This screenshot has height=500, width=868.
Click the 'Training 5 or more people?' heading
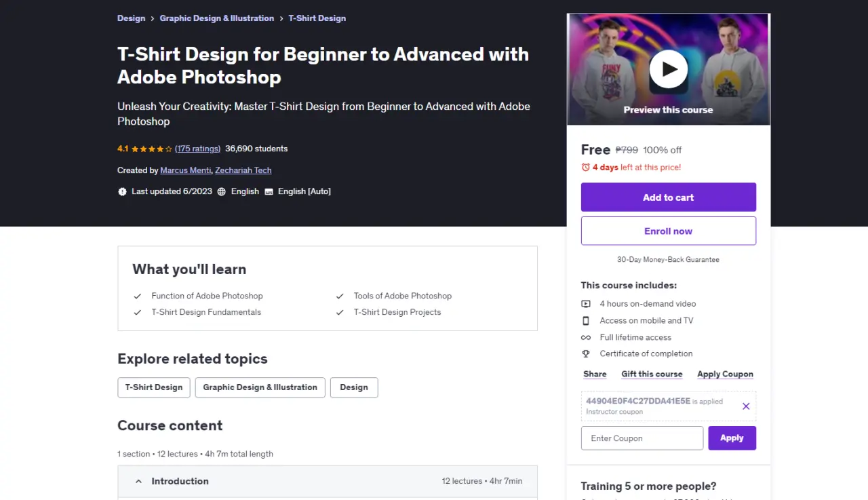click(648, 486)
